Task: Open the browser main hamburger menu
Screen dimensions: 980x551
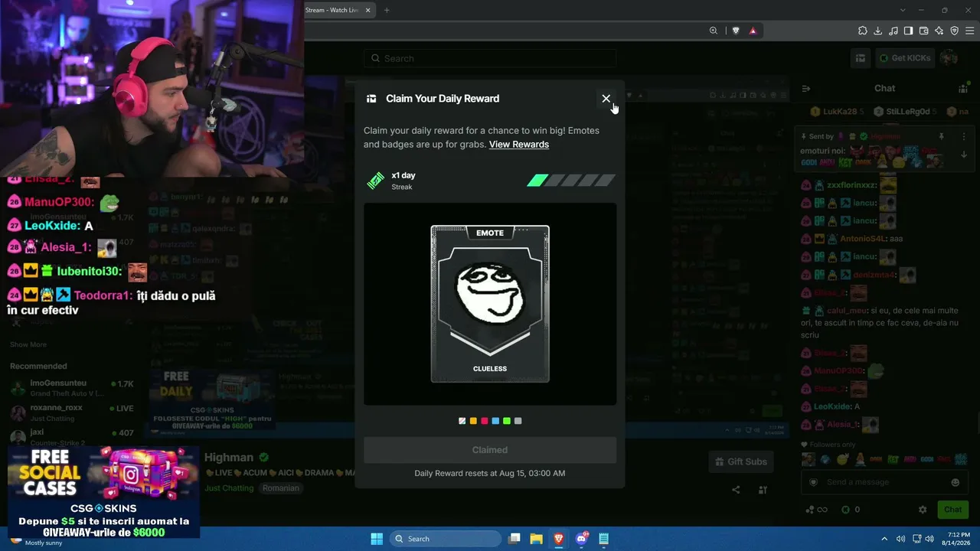Action: [x=970, y=31]
